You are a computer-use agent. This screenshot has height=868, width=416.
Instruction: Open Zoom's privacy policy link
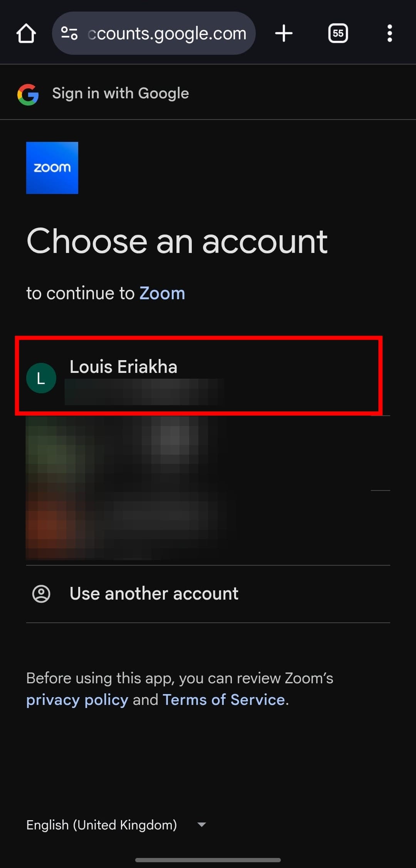coord(77,699)
